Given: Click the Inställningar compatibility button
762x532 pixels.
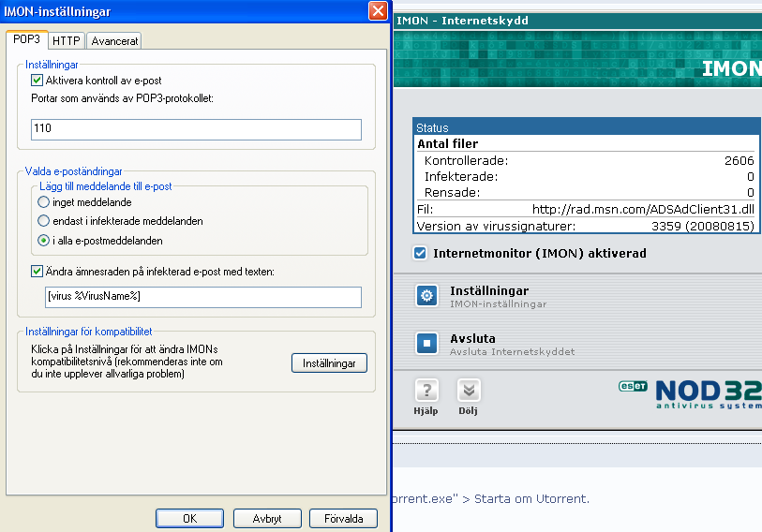Looking at the screenshot, I should [329, 362].
